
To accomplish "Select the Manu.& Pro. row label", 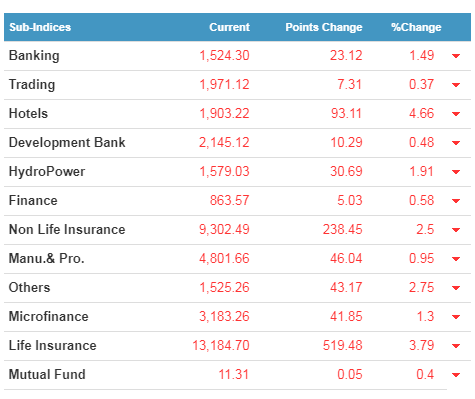I will point(47,259).
